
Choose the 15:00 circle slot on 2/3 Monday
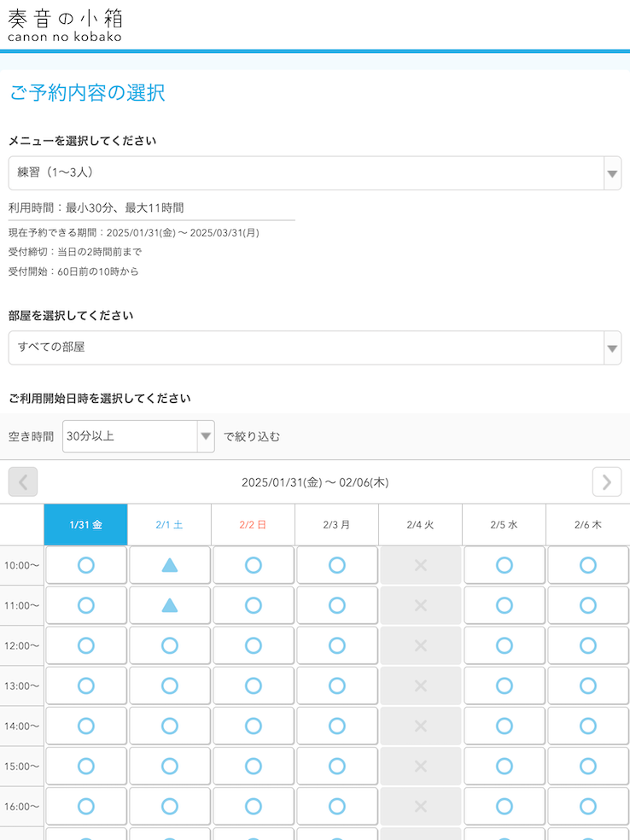pyautogui.click(x=337, y=766)
